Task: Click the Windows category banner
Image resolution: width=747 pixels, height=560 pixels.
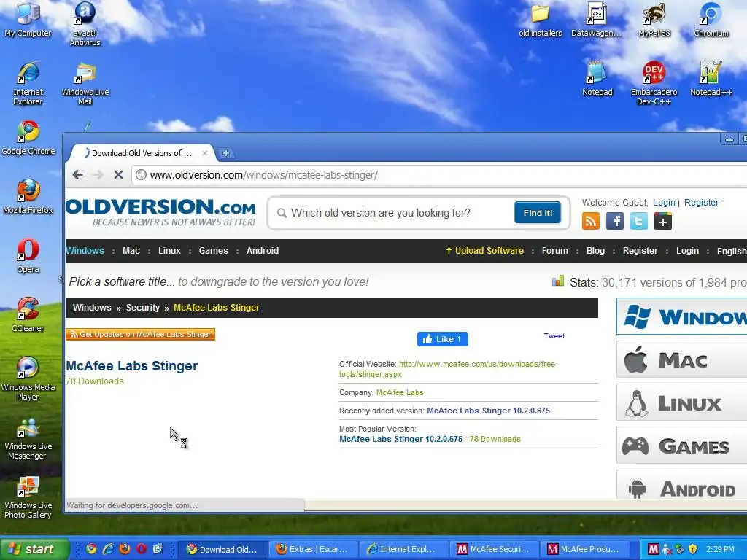Action: pos(682,316)
